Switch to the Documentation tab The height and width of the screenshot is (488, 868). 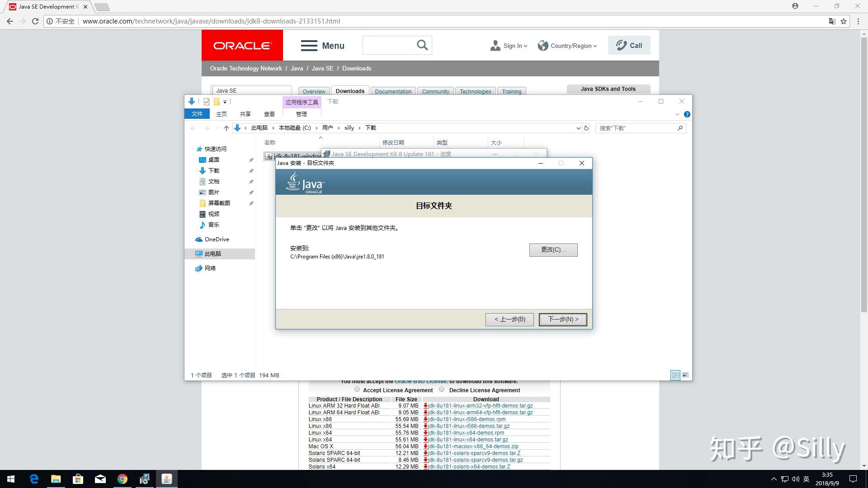(393, 91)
